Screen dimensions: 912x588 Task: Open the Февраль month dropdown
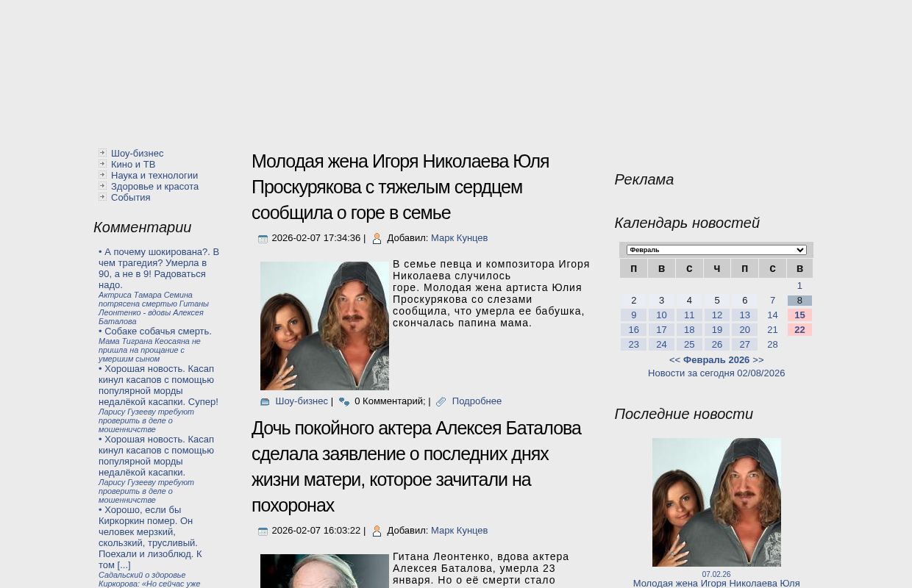point(716,250)
